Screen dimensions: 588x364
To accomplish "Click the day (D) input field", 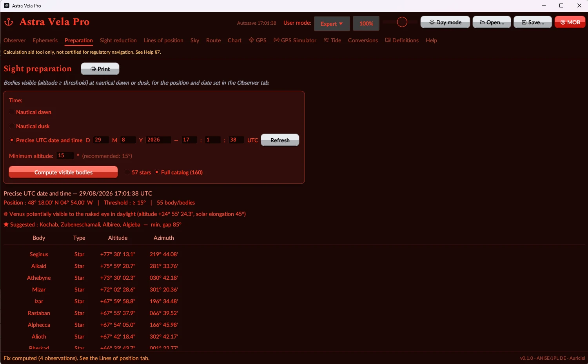I will coord(101,140).
